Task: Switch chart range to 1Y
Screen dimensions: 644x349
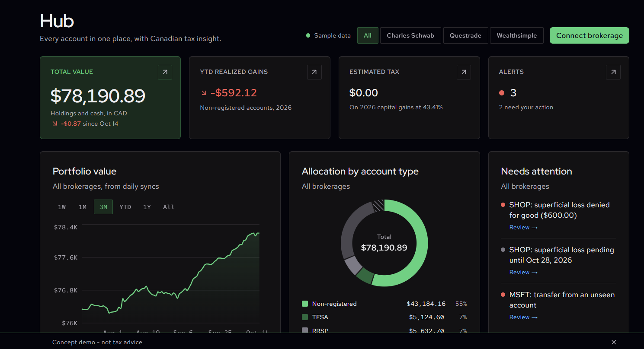Action: 147,207
